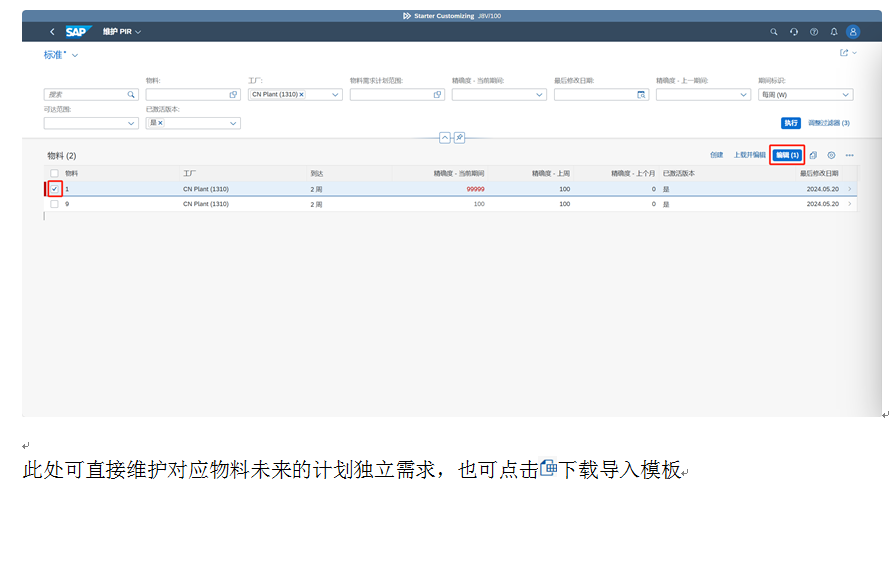This screenshot has width=893, height=570.
Task: Click the 执行 button
Action: 790,123
